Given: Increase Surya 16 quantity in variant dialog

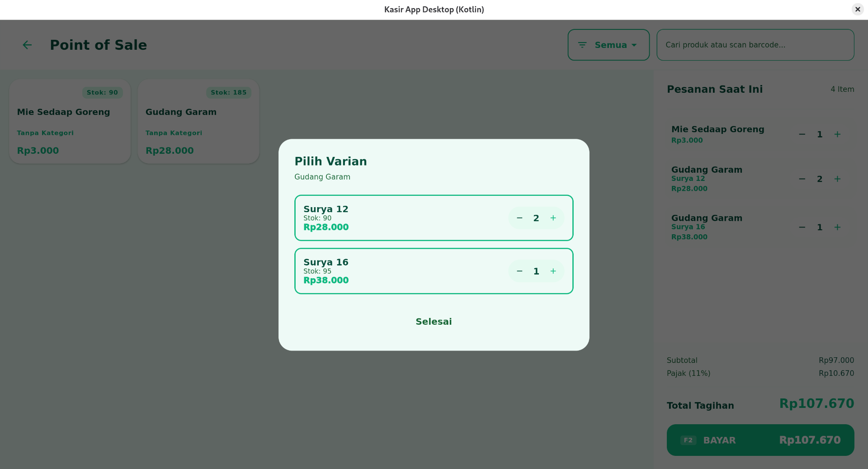Looking at the screenshot, I should (x=553, y=271).
